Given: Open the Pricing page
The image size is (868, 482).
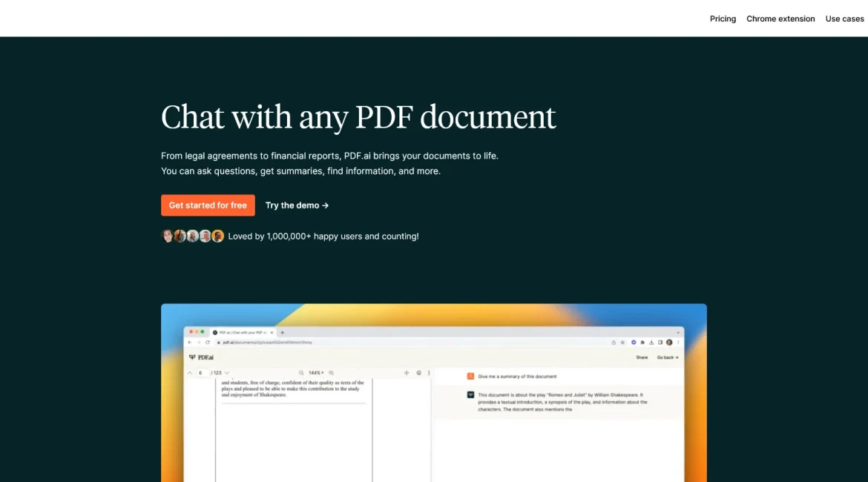Looking at the screenshot, I should pos(723,19).
